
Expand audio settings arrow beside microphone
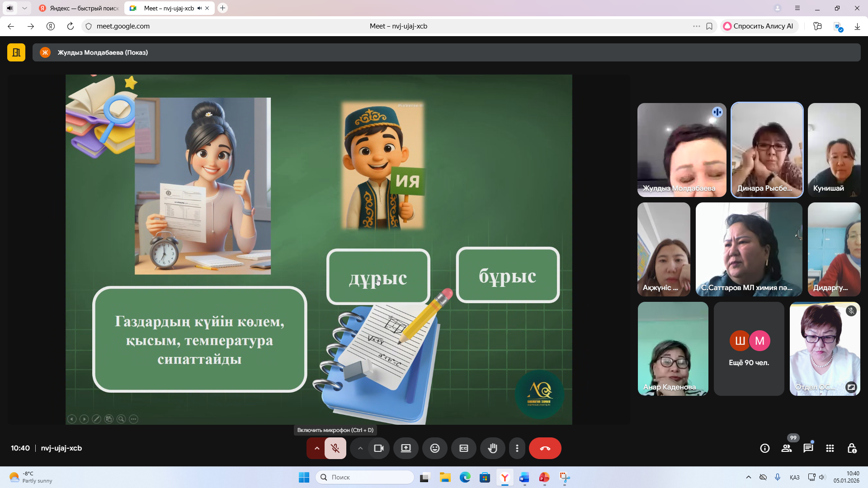coord(316,448)
